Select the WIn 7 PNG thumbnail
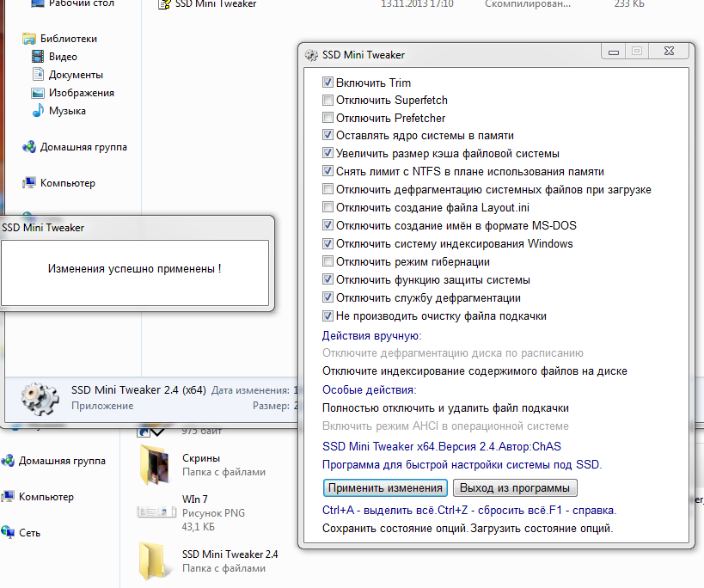Image resolution: width=704 pixels, height=588 pixels. click(156, 511)
